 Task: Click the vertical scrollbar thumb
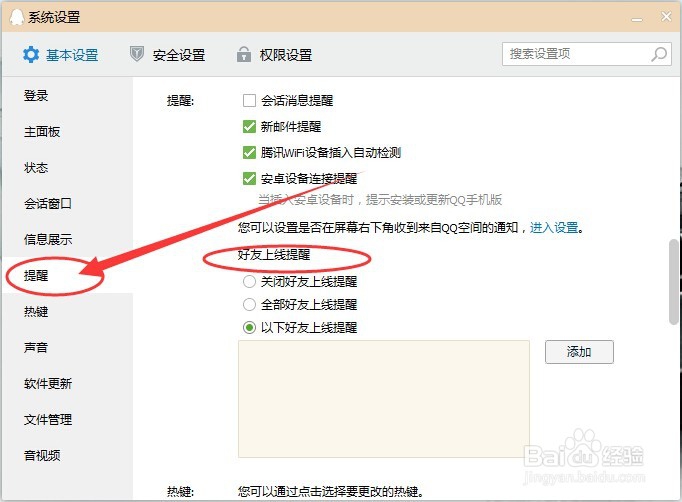[674, 281]
